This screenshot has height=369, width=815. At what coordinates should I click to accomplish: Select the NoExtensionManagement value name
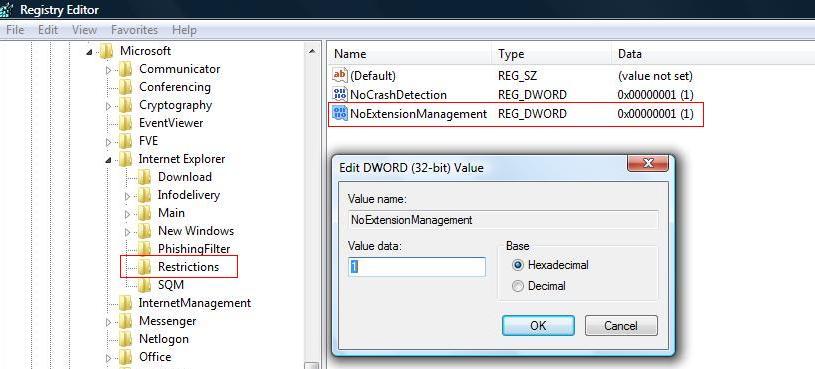[418, 113]
